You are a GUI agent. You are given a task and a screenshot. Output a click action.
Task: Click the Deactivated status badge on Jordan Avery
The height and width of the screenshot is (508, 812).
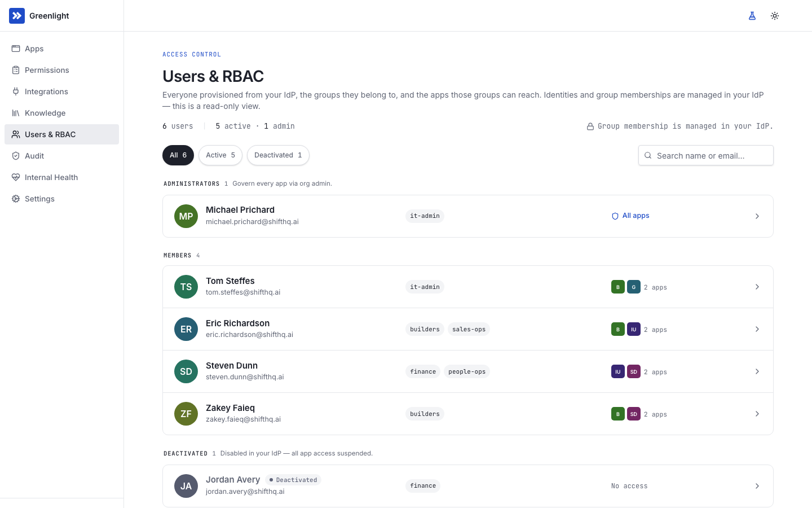click(x=293, y=480)
